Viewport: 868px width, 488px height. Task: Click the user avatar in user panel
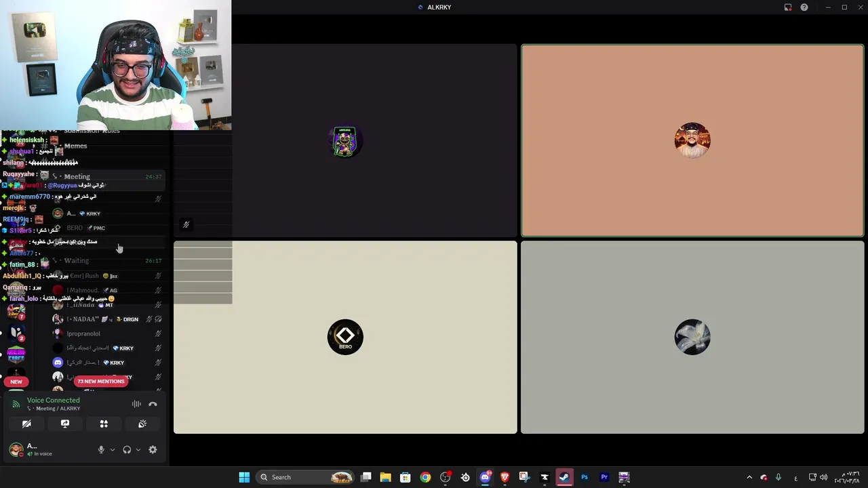point(16,449)
